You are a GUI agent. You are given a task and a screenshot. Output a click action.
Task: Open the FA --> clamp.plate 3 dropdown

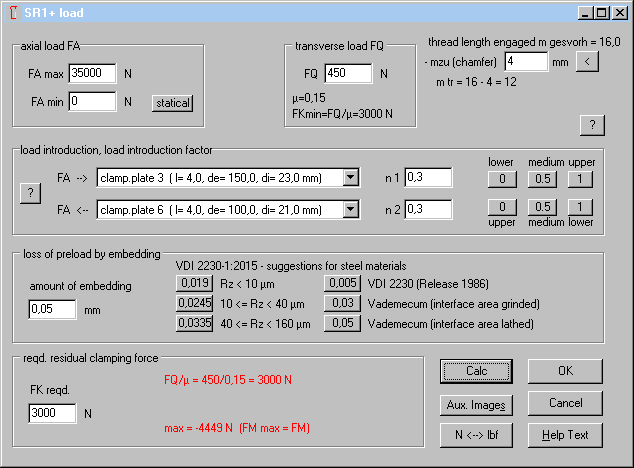350,178
